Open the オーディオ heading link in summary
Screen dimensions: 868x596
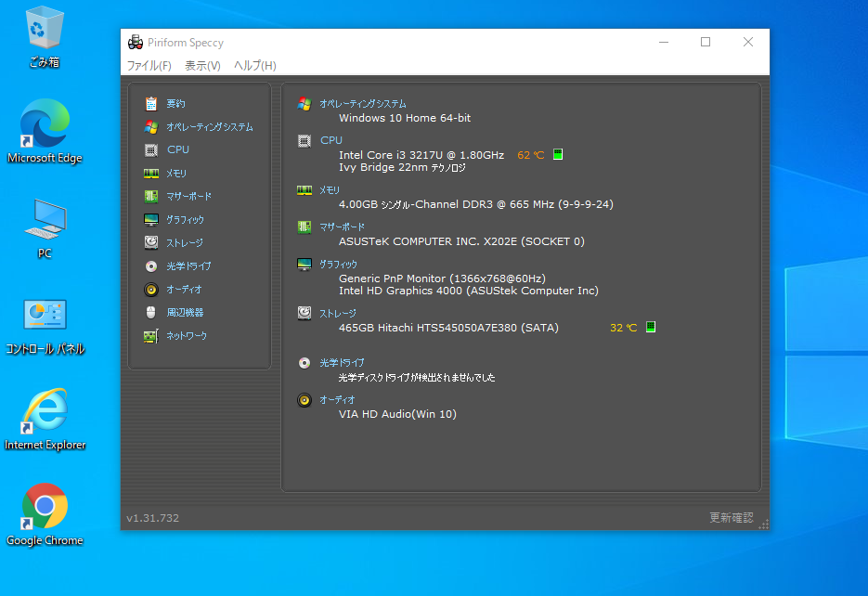click(x=337, y=399)
